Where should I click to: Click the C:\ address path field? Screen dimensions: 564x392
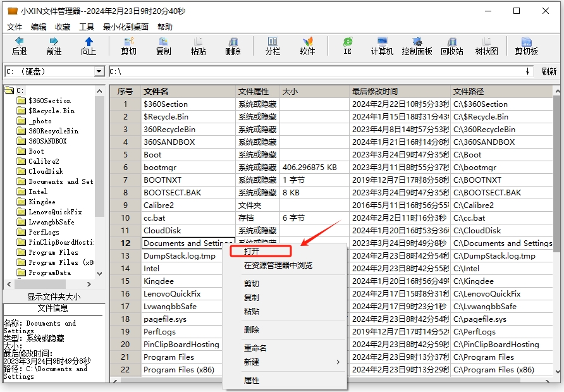pyautogui.click(x=316, y=71)
